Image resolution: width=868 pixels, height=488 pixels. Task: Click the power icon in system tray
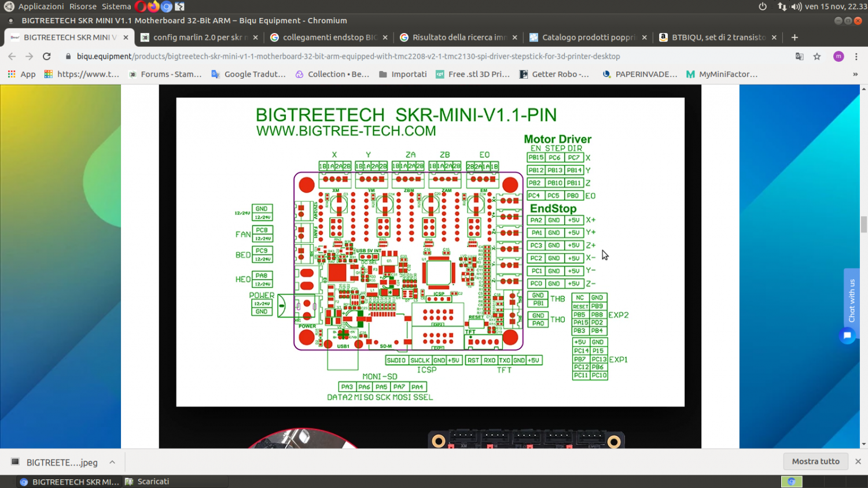point(763,6)
